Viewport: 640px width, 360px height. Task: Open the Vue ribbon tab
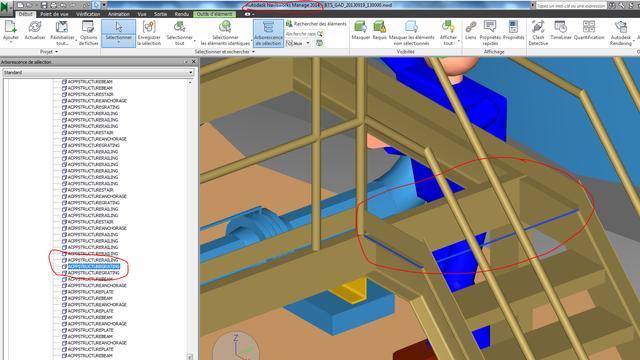click(142, 14)
